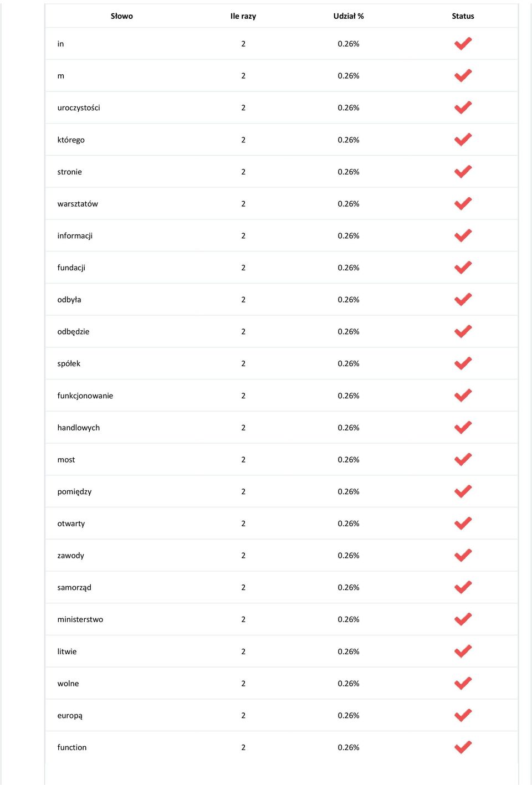Click the red checkmark for 'uroczystości'

tap(463, 107)
